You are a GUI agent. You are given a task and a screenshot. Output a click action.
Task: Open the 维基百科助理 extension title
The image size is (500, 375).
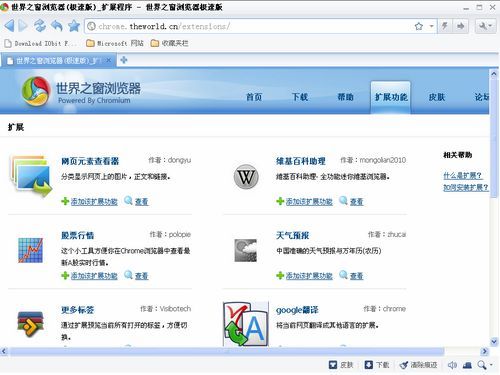tap(301, 161)
